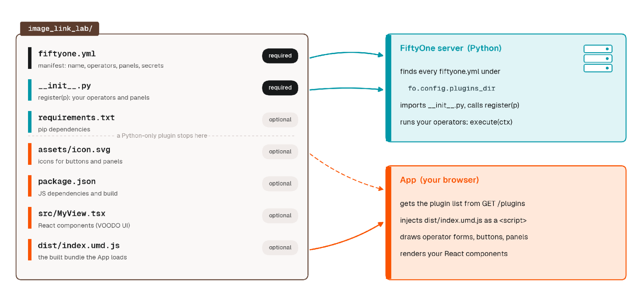644x300 pixels.
Task: Click the optional badge beside dist/index.umd.js
Action: coord(280,247)
